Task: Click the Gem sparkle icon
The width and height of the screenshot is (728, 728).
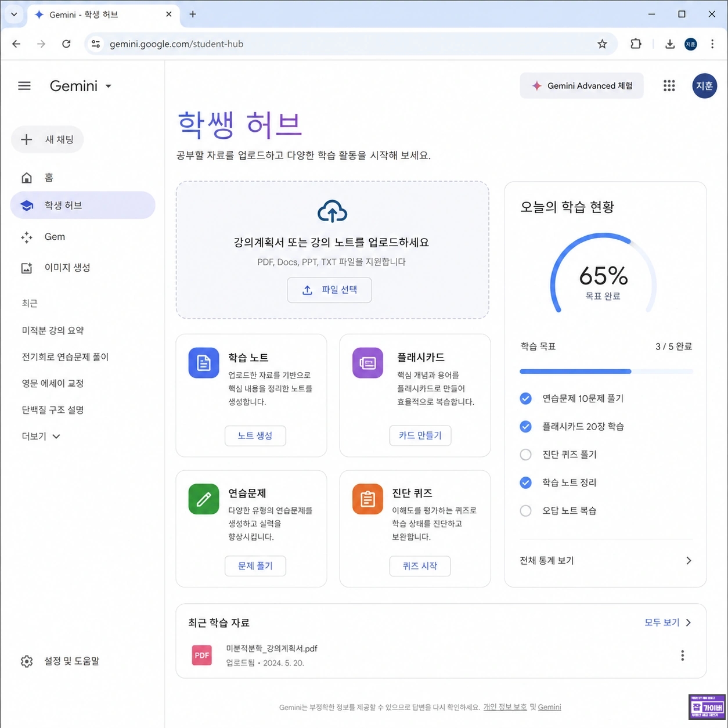Action: 27,237
